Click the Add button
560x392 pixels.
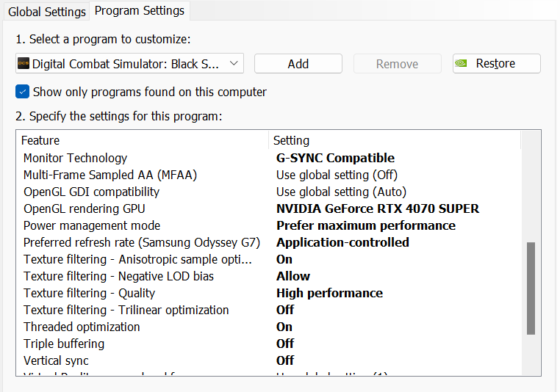coord(298,63)
